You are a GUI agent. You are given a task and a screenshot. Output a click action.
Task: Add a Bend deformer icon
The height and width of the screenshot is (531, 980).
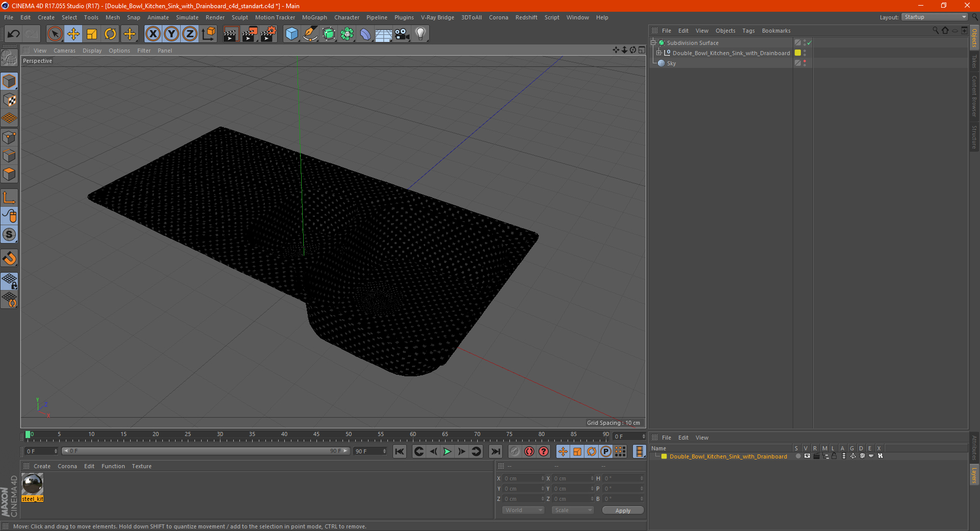click(365, 34)
